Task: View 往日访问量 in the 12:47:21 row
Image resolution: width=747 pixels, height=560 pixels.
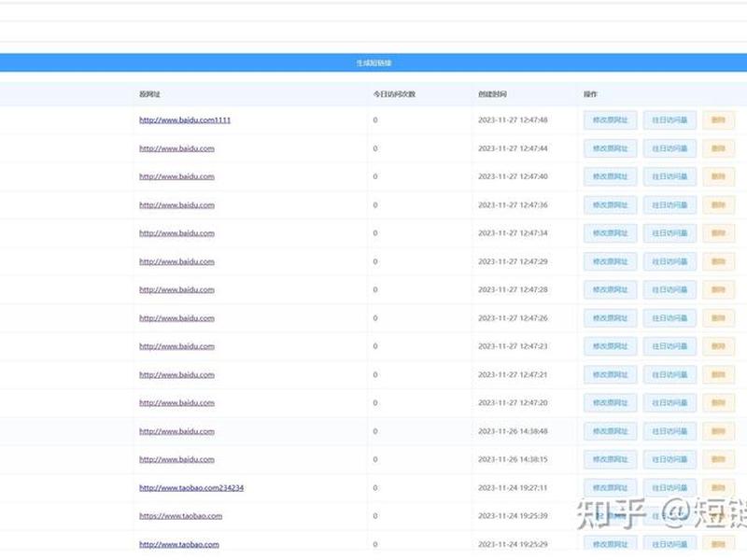Action: pos(669,375)
